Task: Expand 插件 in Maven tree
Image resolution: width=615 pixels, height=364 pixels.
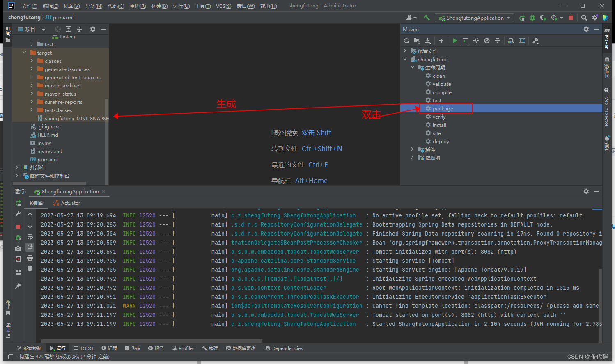Action: click(x=413, y=149)
